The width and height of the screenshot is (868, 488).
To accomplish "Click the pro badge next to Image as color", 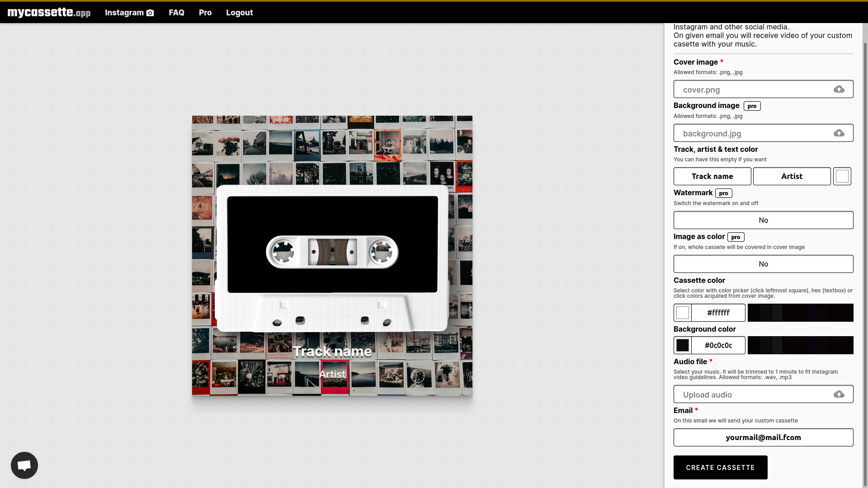I will click(x=735, y=237).
